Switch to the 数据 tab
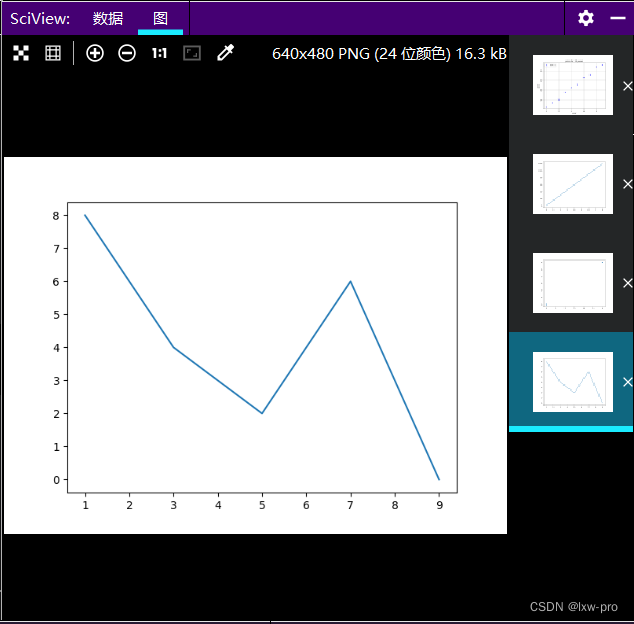 click(108, 19)
